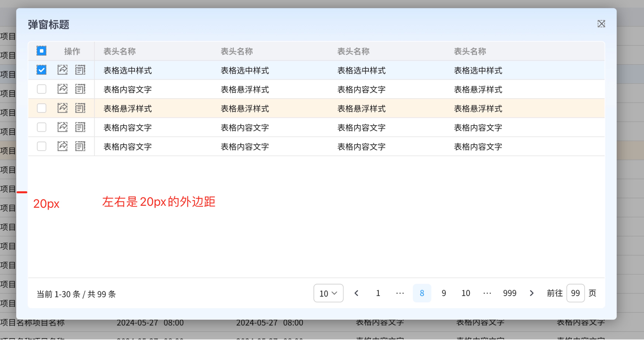
Task: Click detail list icon in first row
Action: pyautogui.click(x=80, y=70)
